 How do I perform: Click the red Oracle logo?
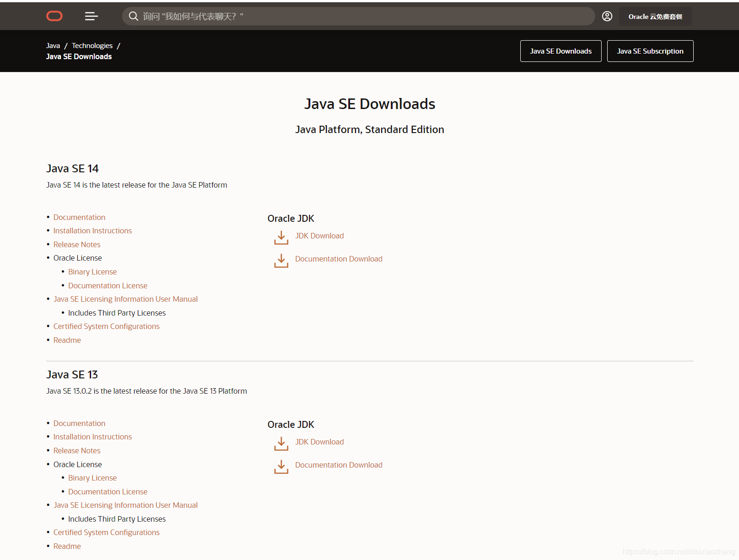coord(55,16)
